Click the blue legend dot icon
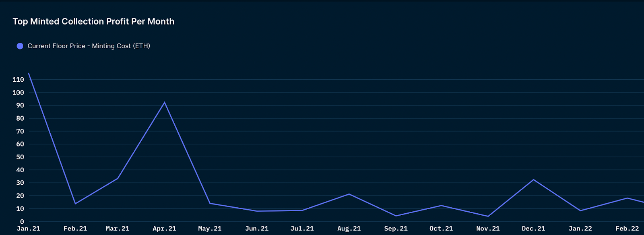 (x=20, y=46)
